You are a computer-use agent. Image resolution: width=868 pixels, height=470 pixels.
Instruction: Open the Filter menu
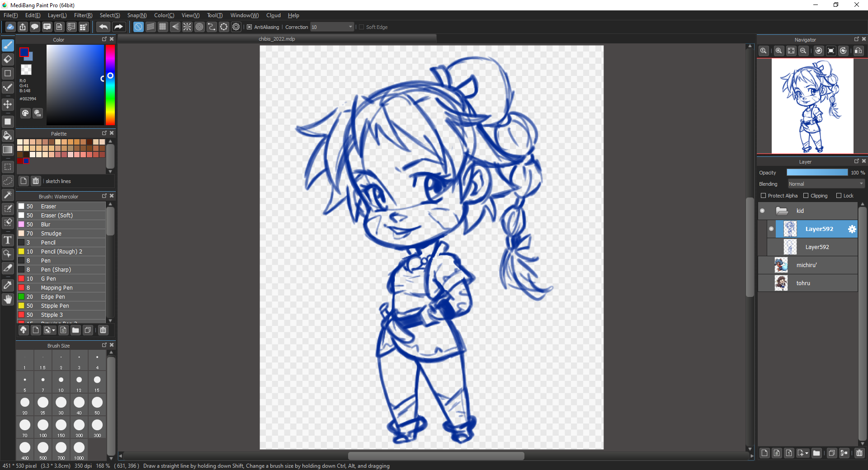coord(83,15)
